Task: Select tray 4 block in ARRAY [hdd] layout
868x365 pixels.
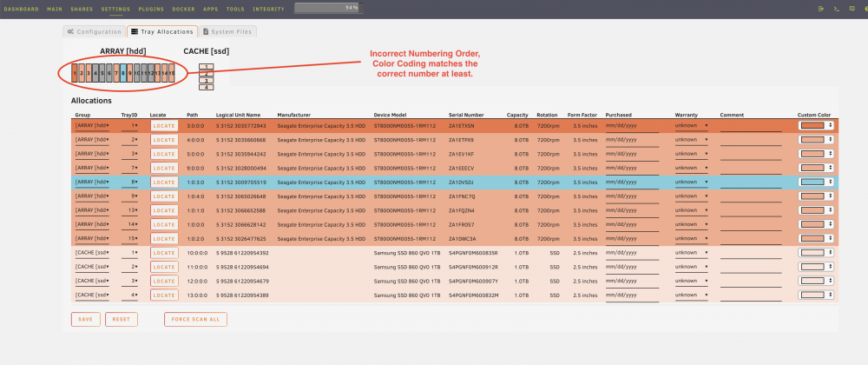Action: click(95, 73)
